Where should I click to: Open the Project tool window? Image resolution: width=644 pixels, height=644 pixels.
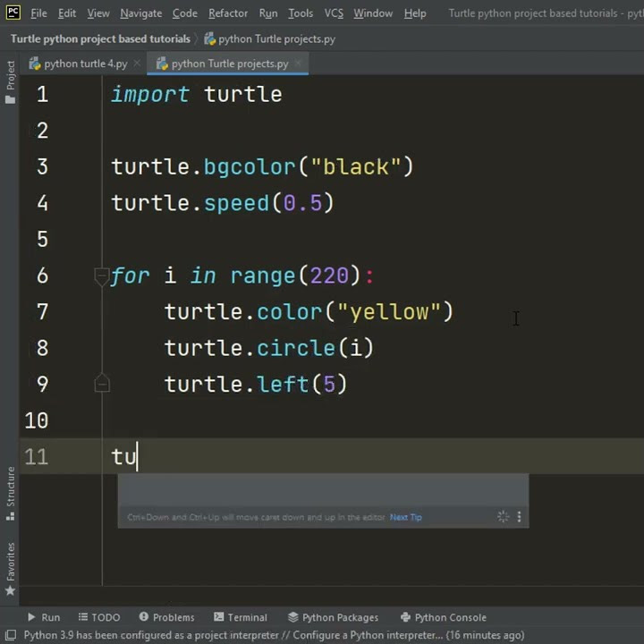coord(10,81)
